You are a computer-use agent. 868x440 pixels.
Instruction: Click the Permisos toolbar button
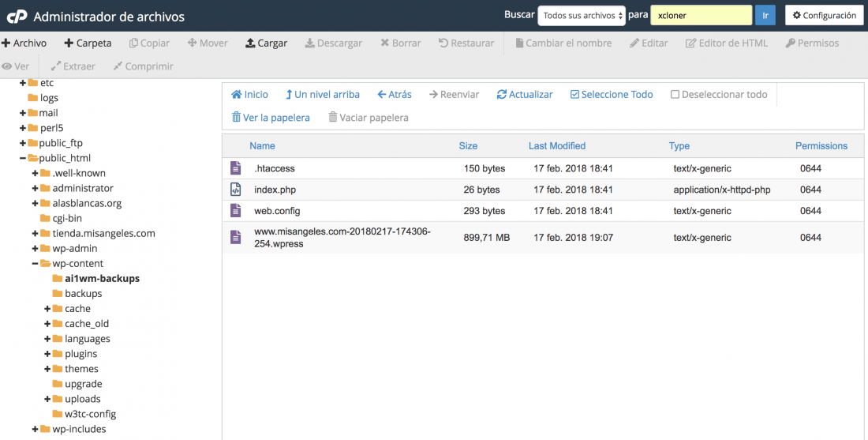[812, 43]
